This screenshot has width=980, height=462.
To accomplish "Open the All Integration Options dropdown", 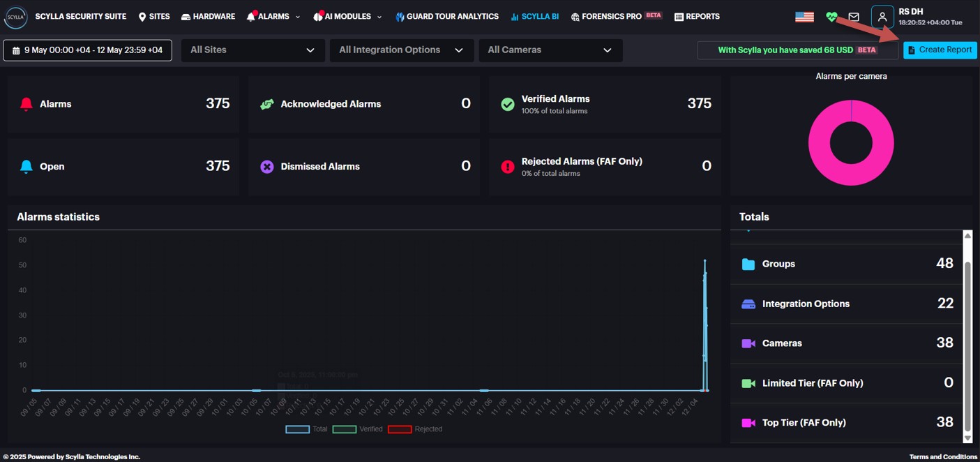I will [x=401, y=50].
